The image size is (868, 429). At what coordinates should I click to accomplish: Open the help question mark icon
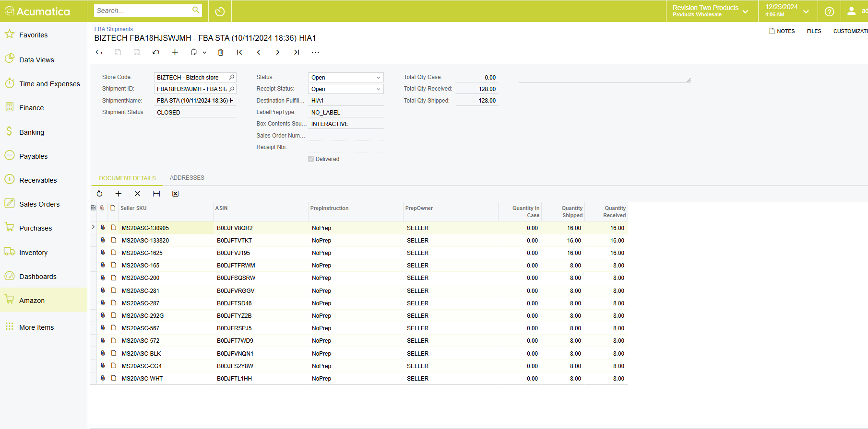click(829, 12)
